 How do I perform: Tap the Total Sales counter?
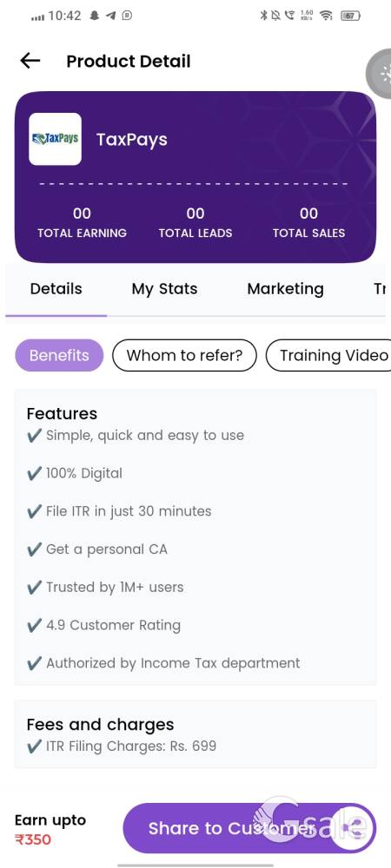coord(308,222)
